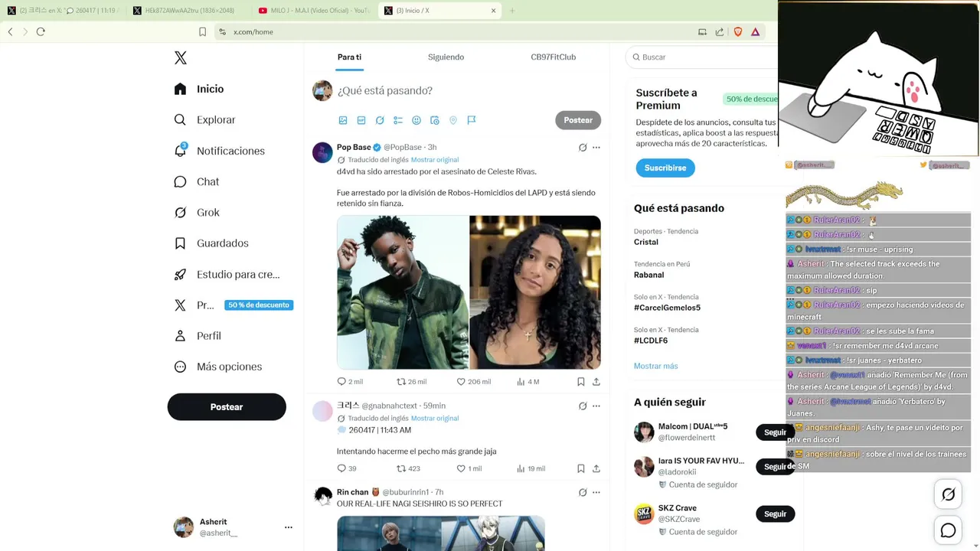This screenshot has height=551, width=980.
Task: Click Mostrar más under trends
Action: (x=656, y=366)
